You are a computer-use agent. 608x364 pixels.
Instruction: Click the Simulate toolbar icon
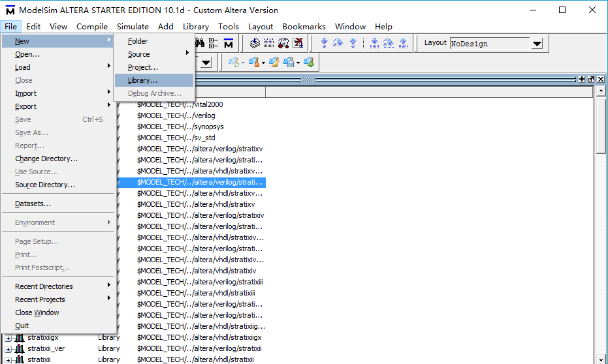(283, 43)
